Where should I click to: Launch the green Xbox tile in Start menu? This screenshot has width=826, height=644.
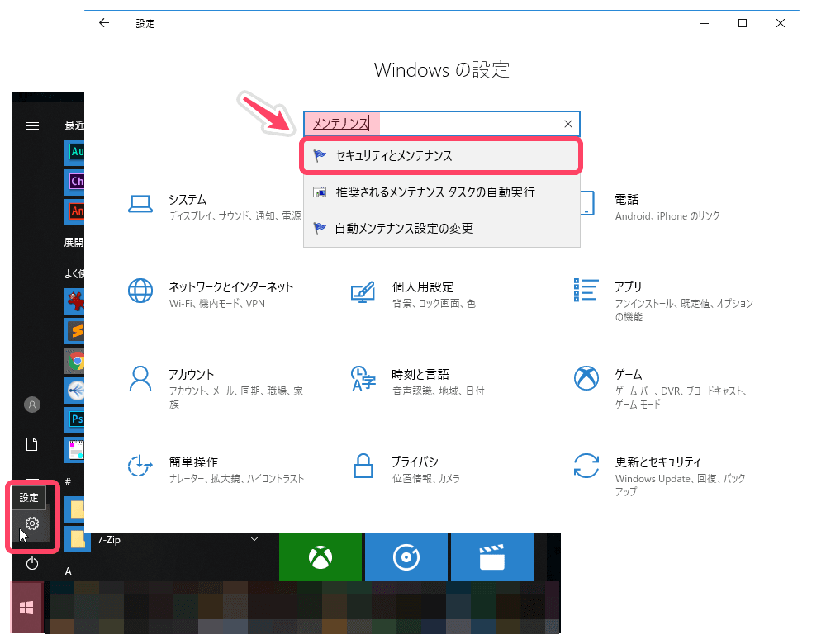320,557
